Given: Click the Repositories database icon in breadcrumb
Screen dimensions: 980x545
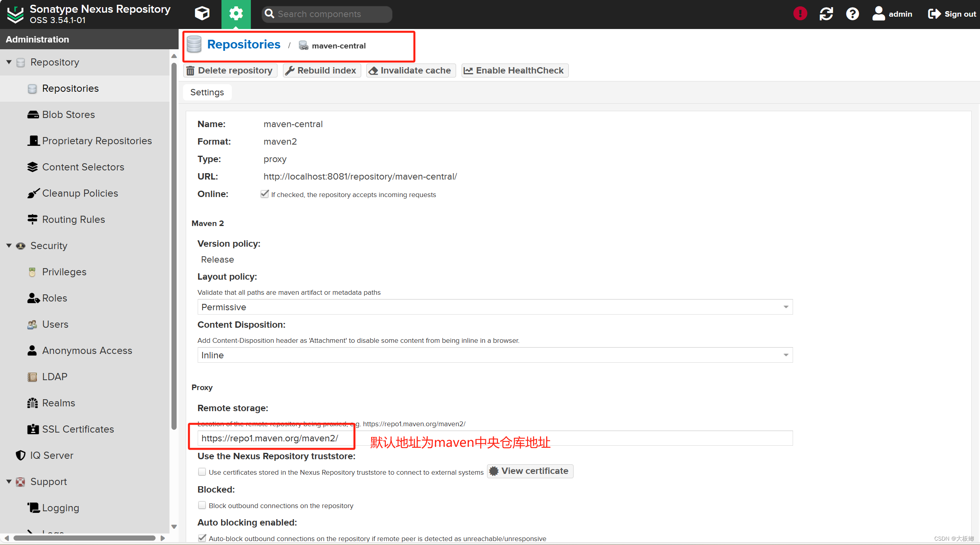Looking at the screenshot, I should click(x=194, y=44).
